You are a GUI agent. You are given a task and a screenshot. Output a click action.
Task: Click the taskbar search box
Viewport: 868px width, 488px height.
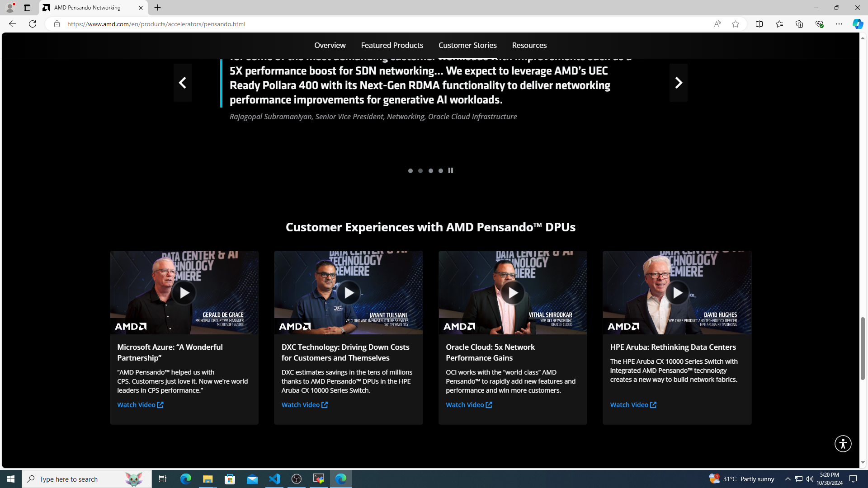86,479
